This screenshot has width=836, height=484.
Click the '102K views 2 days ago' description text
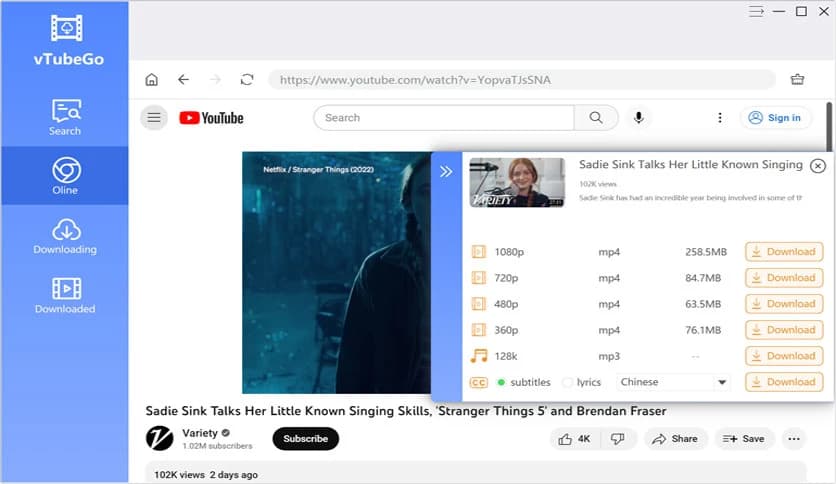tap(206, 475)
